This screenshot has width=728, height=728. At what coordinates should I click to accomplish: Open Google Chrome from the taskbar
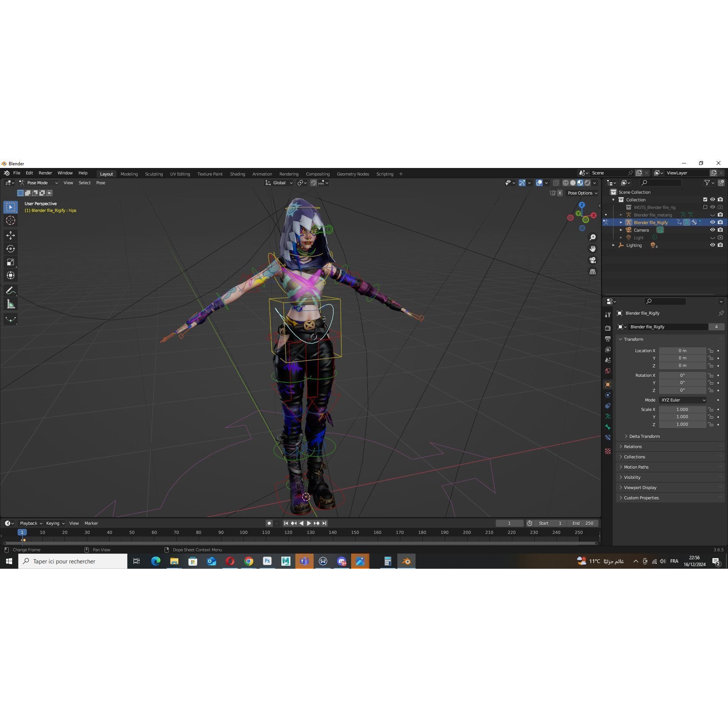pos(249,561)
